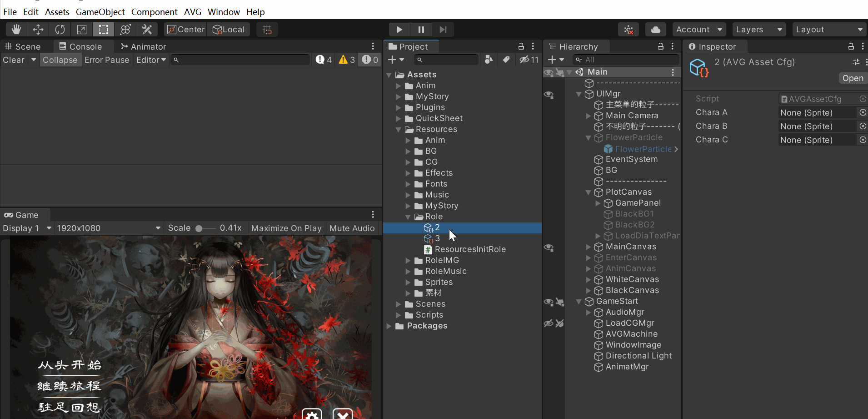Image resolution: width=868 pixels, height=419 pixels.
Task: Toggle info messages filter showing 4
Action: point(324,60)
